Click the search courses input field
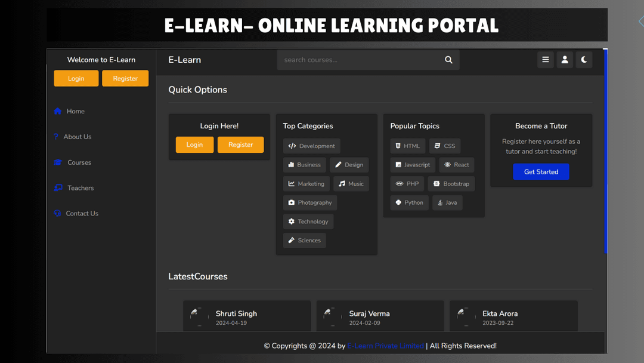644x363 pixels. pyautogui.click(x=358, y=60)
